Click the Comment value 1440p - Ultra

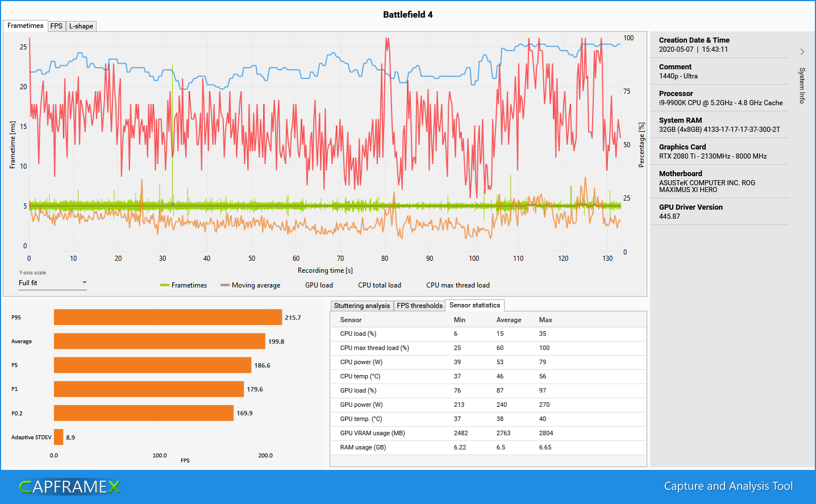(x=678, y=76)
